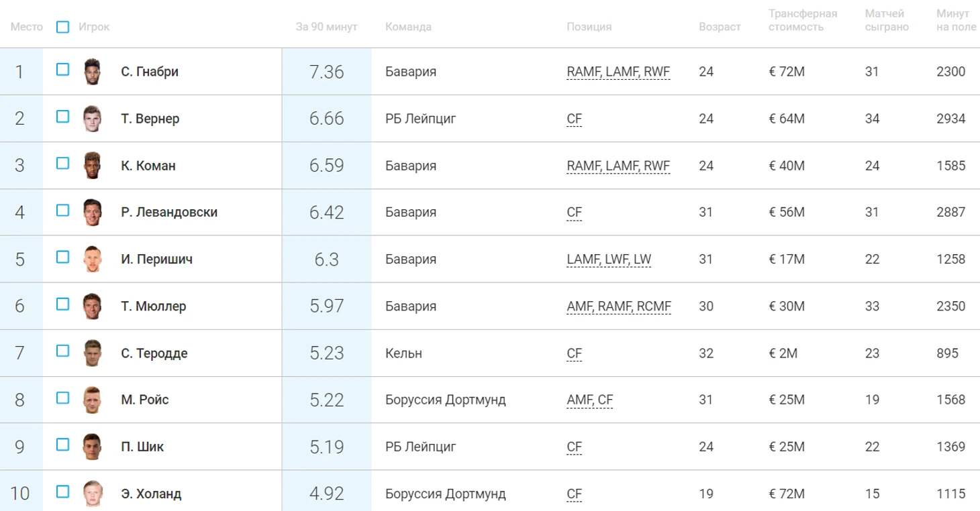Open Т. Вернер player name link
The height and width of the screenshot is (511, 980).
point(150,119)
